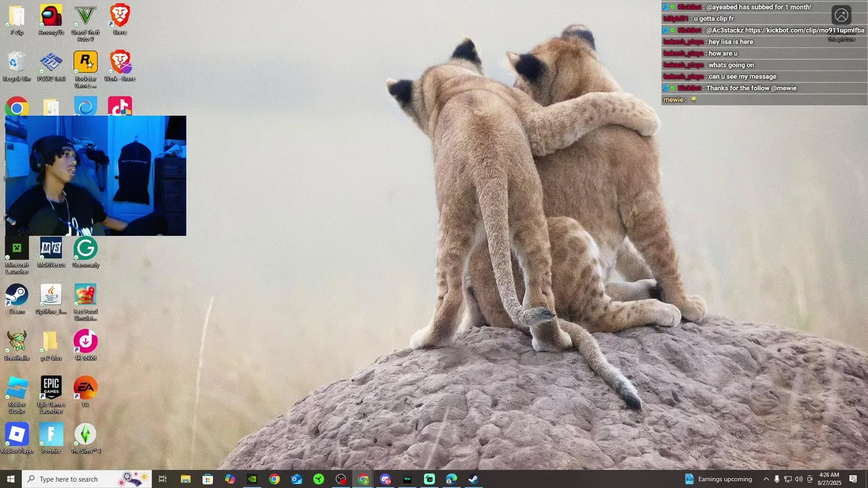Open the Work - Brave profile shortcut
This screenshot has height=488, width=868.
tap(119, 67)
